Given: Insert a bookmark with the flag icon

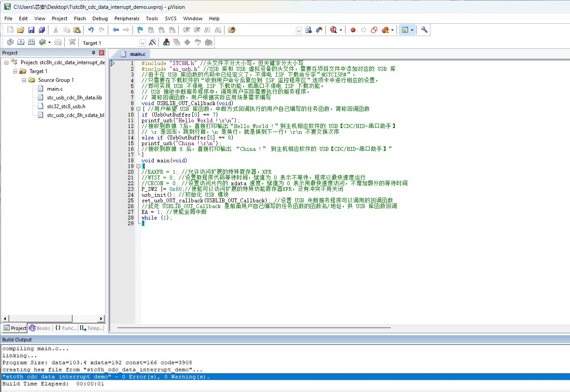Looking at the screenshot, I should 140,30.
